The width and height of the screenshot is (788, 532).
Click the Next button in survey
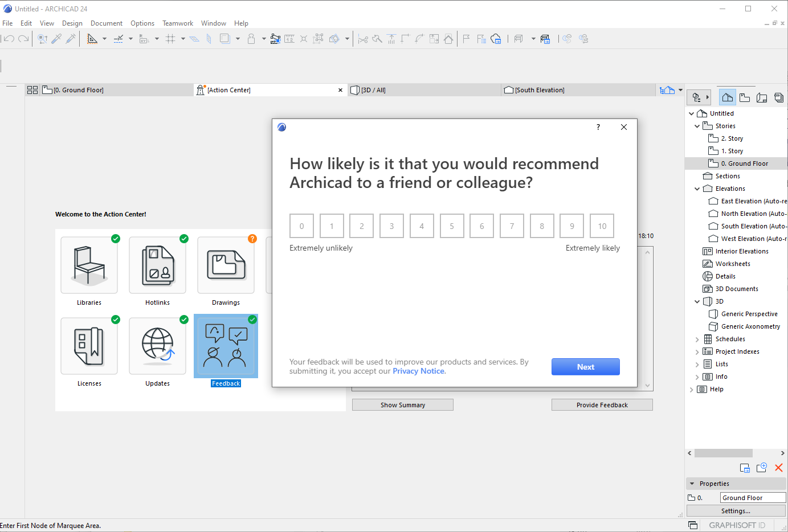[585, 367]
